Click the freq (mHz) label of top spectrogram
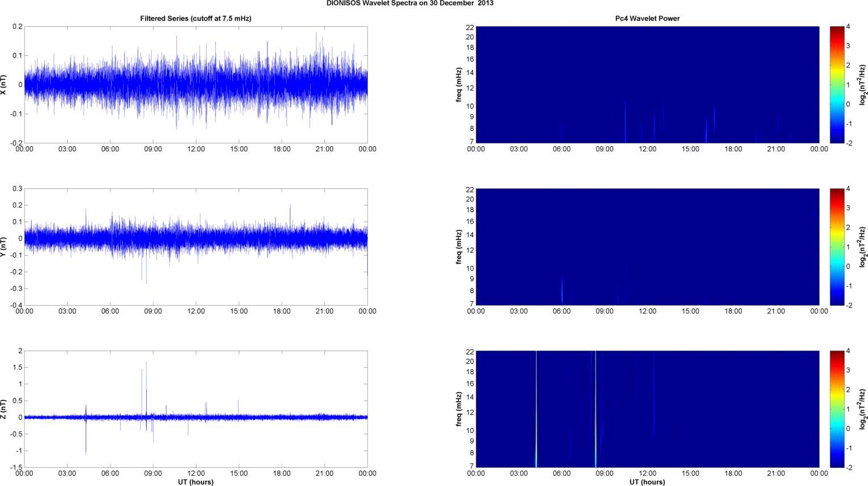Image resolution: width=868 pixels, height=486 pixels. tap(459, 84)
